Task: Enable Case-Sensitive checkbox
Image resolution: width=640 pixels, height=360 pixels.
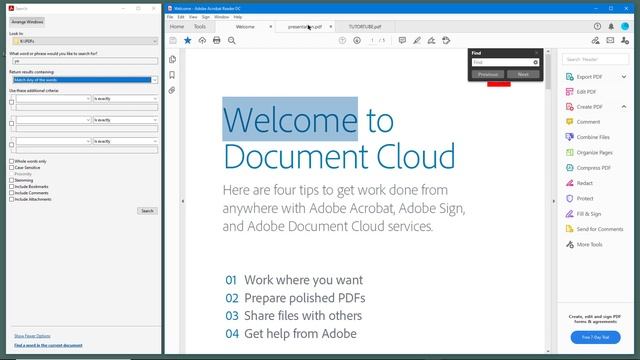Action: [11, 167]
